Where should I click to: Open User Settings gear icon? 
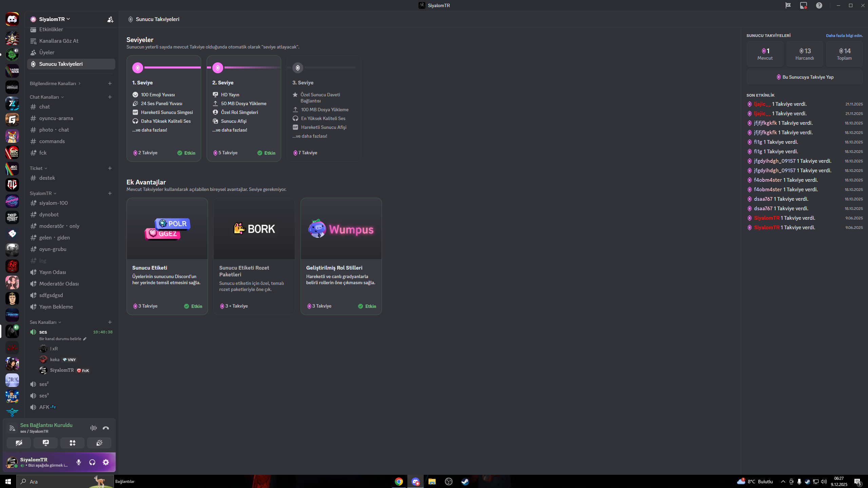click(106, 462)
